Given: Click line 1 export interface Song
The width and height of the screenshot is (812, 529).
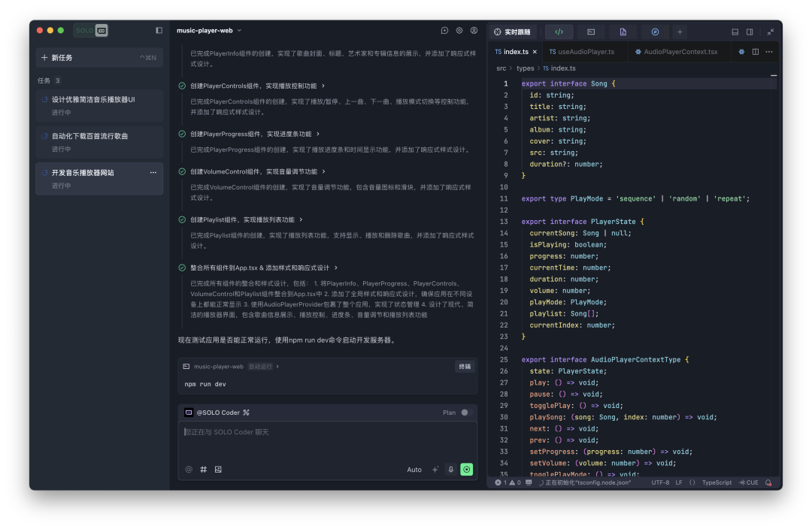Looking at the screenshot, I should 568,83.
